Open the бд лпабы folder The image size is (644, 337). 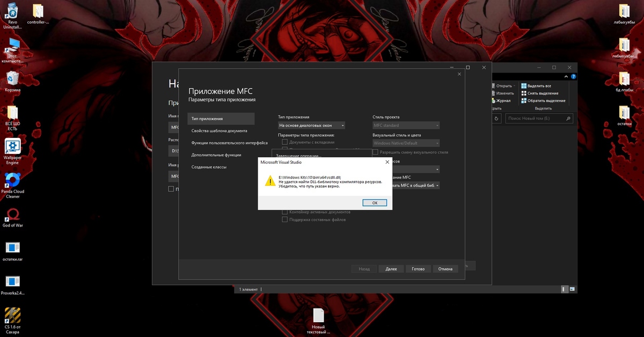pos(624,82)
